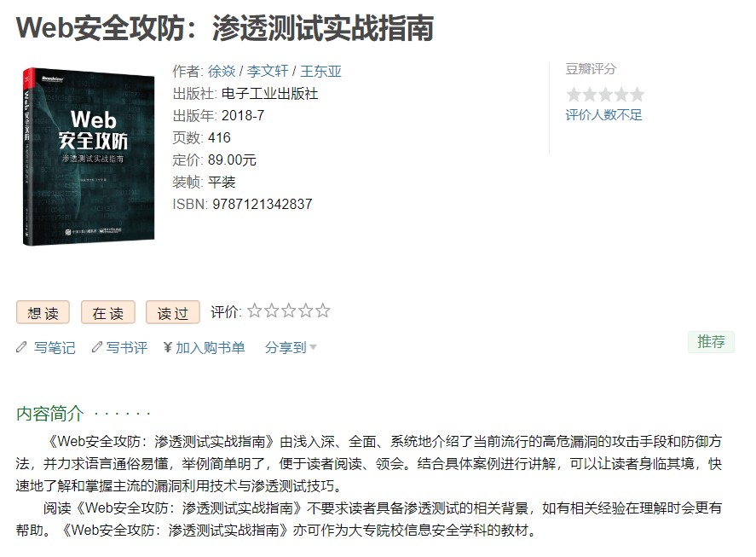This screenshot has height=557, width=756.
Task: Click the 写书评 link
Action: 127,347
